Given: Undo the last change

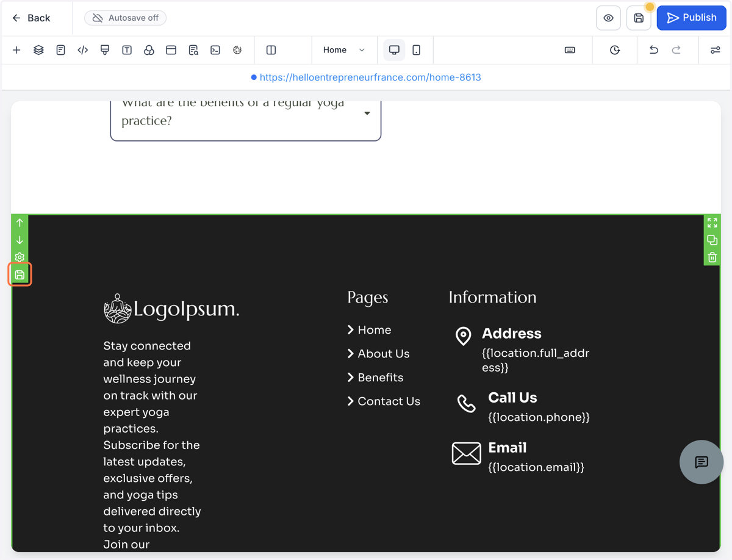Looking at the screenshot, I should coord(654,50).
